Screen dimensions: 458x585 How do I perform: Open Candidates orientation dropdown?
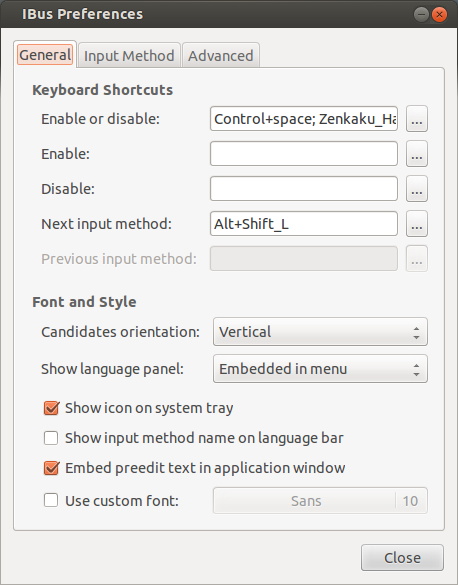point(320,332)
